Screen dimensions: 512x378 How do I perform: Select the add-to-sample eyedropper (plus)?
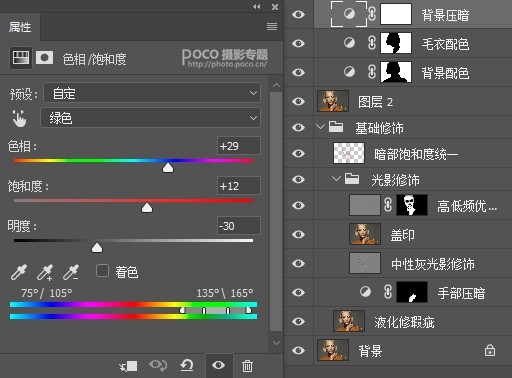point(45,272)
